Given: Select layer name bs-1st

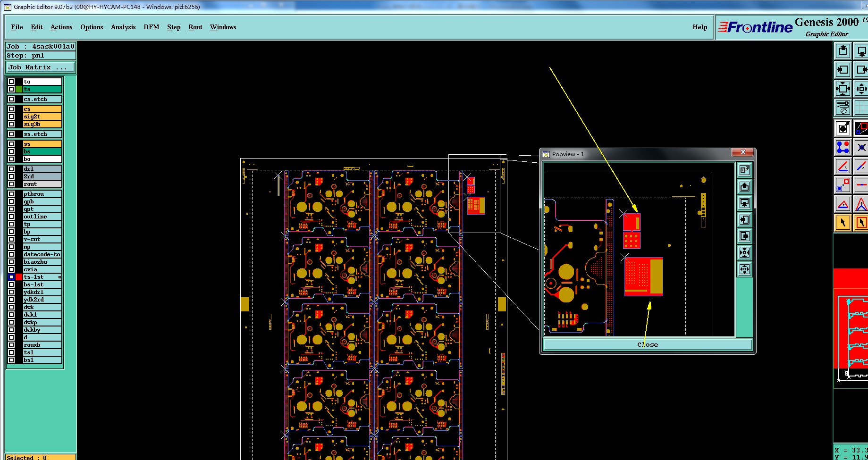Looking at the screenshot, I should (x=42, y=284).
